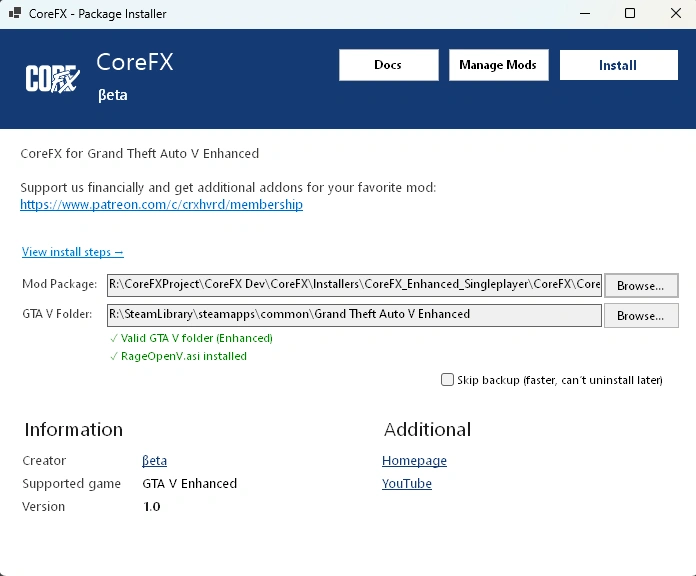Open Manage Mods
This screenshot has width=696, height=576.
pyautogui.click(x=498, y=65)
